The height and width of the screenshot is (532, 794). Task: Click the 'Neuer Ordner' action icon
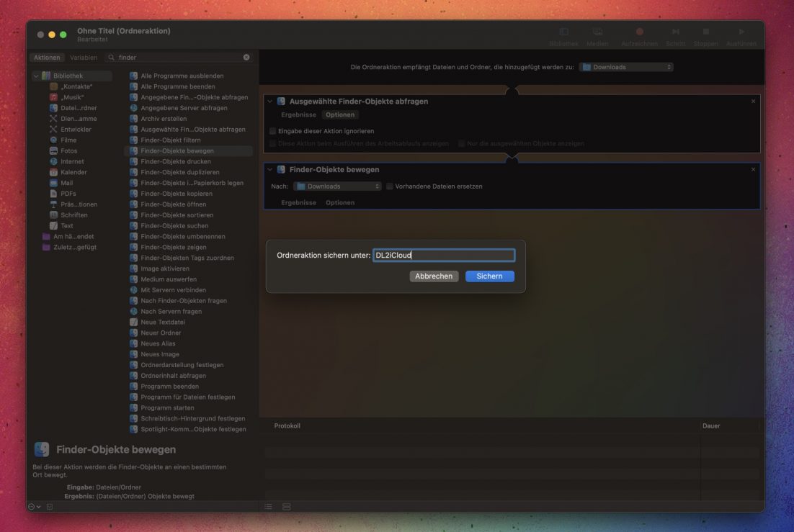[x=134, y=333]
